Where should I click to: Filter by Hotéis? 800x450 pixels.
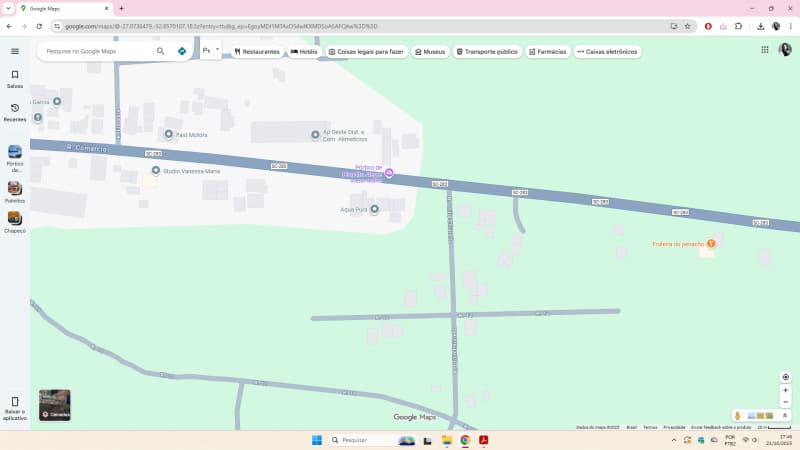304,52
